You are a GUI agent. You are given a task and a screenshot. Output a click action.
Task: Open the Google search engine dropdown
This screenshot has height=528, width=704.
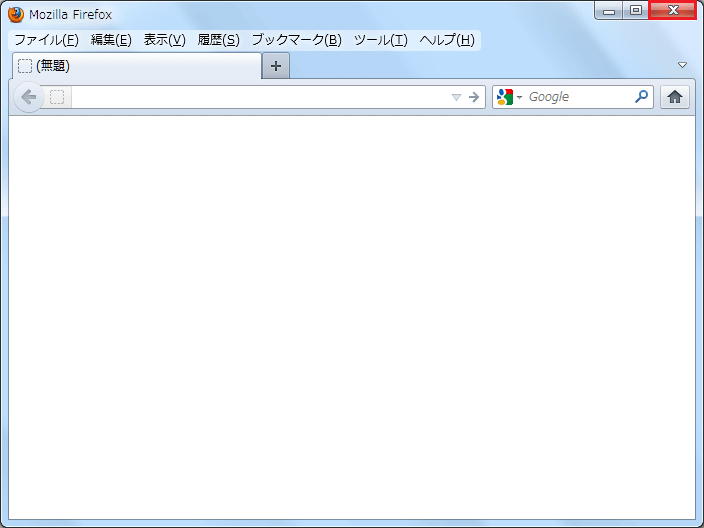tap(508, 97)
